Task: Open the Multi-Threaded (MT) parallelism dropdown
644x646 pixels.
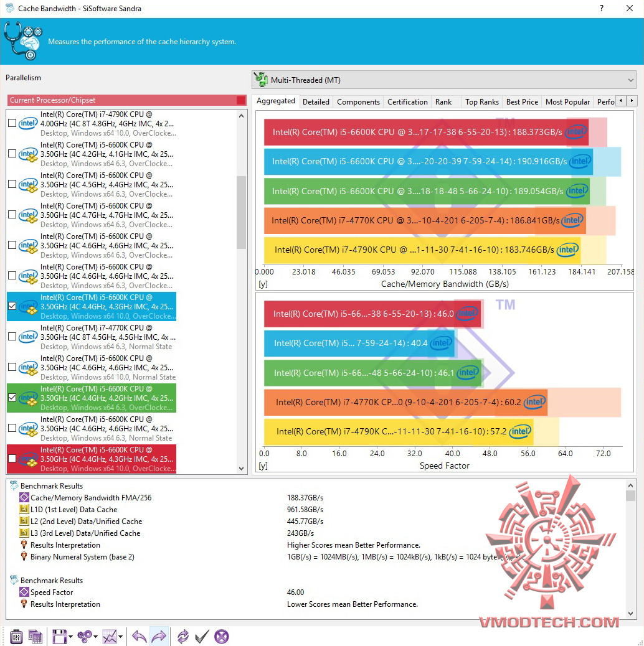Action: click(x=443, y=80)
